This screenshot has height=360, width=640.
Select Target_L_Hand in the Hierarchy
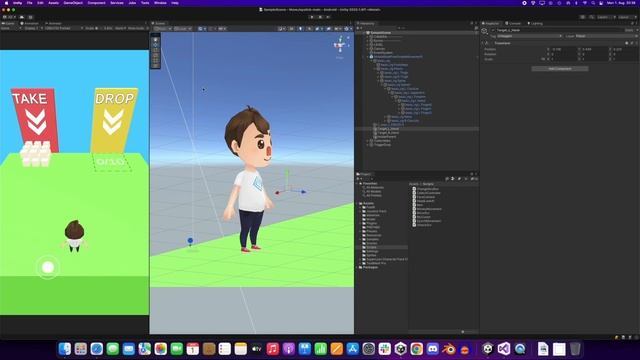388,129
